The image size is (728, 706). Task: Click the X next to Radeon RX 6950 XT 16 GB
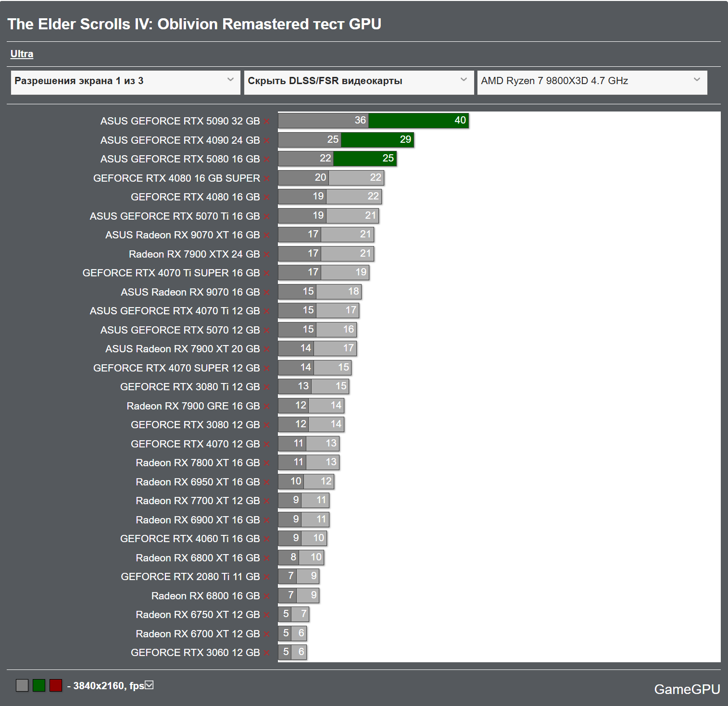(266, 483)
